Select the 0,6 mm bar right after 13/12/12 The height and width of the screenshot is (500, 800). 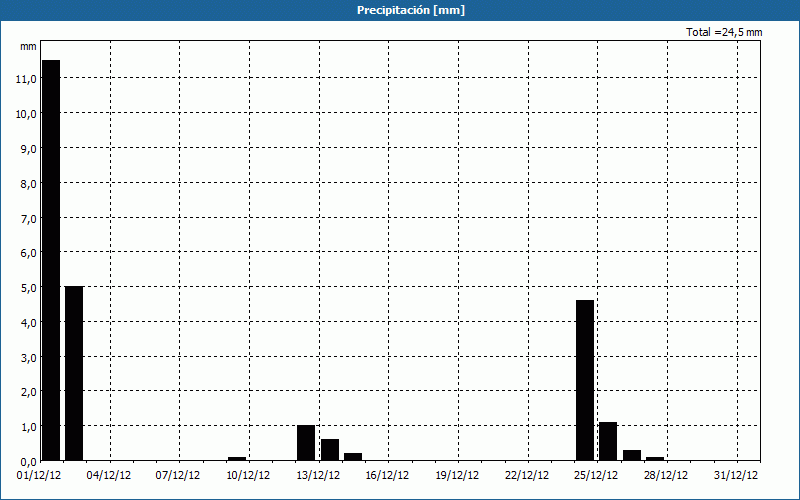330,450
